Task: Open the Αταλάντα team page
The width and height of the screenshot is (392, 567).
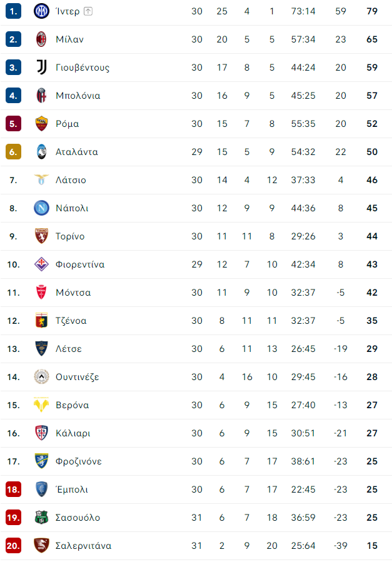Action: coord(77,152)
